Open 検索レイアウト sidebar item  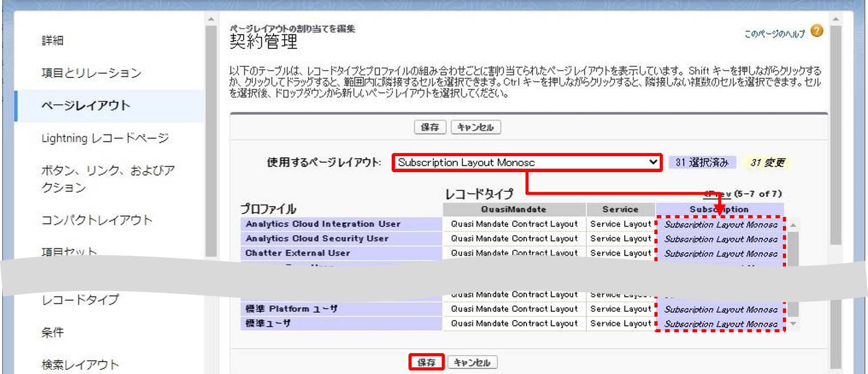click(80, 365)
